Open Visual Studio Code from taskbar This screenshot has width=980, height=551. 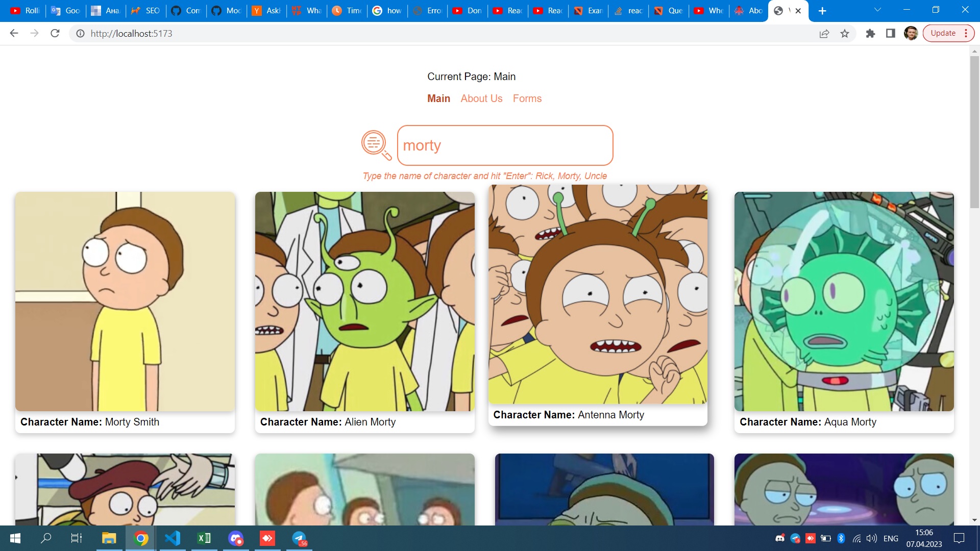[x=173, y=538]
